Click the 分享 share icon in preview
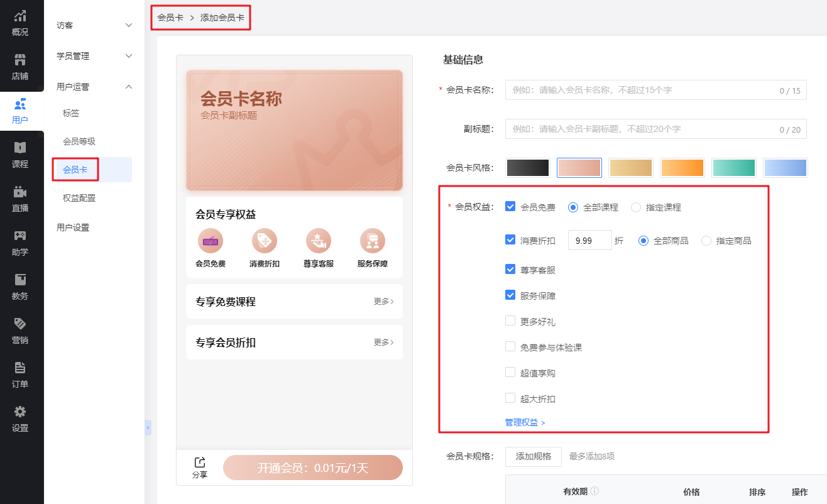827x504 pixels. click(x=200, y=463)
